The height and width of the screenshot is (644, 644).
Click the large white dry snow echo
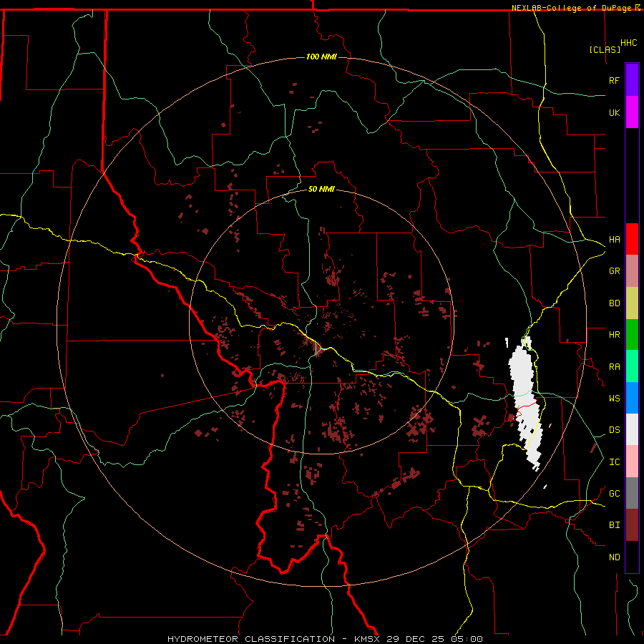525,404
